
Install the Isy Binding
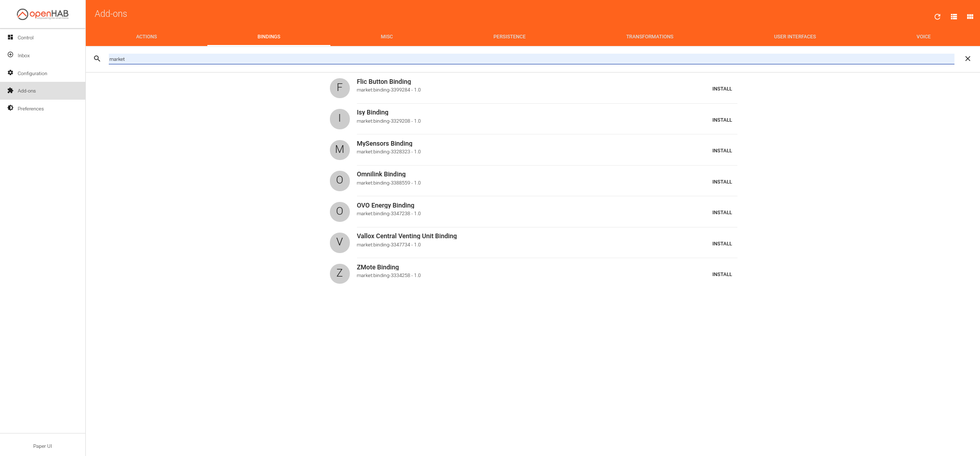(722, 120)
